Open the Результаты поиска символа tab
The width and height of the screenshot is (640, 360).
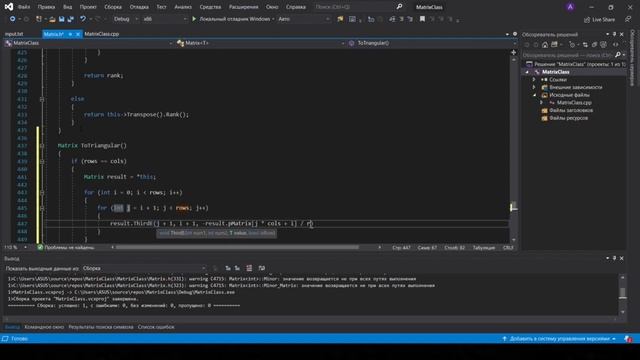tap(101, 327)
